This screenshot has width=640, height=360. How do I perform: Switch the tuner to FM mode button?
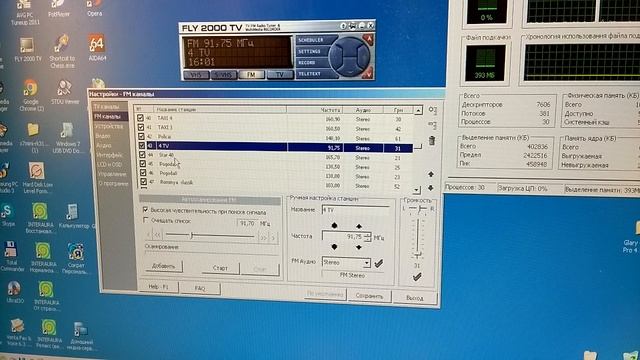pos(251,75)
